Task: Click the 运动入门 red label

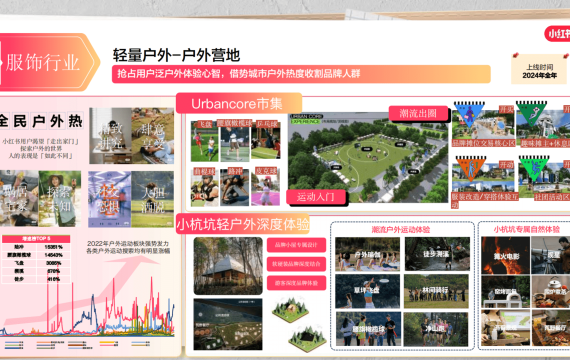Action: point(316,197)
